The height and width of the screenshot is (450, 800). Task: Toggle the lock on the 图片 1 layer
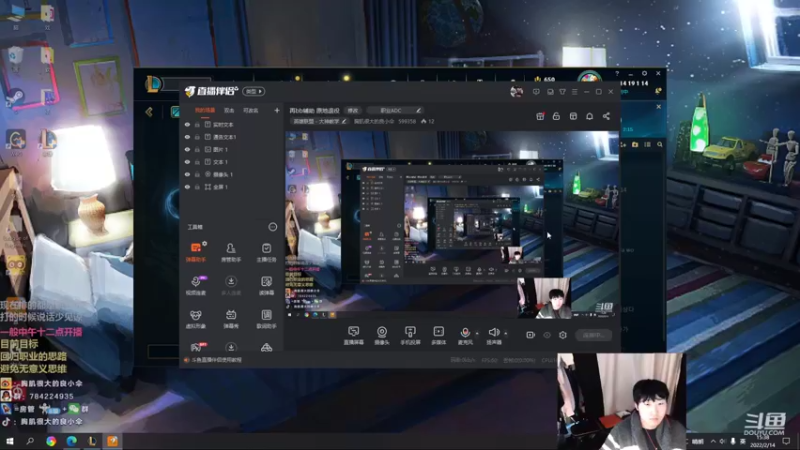(197, 149)
